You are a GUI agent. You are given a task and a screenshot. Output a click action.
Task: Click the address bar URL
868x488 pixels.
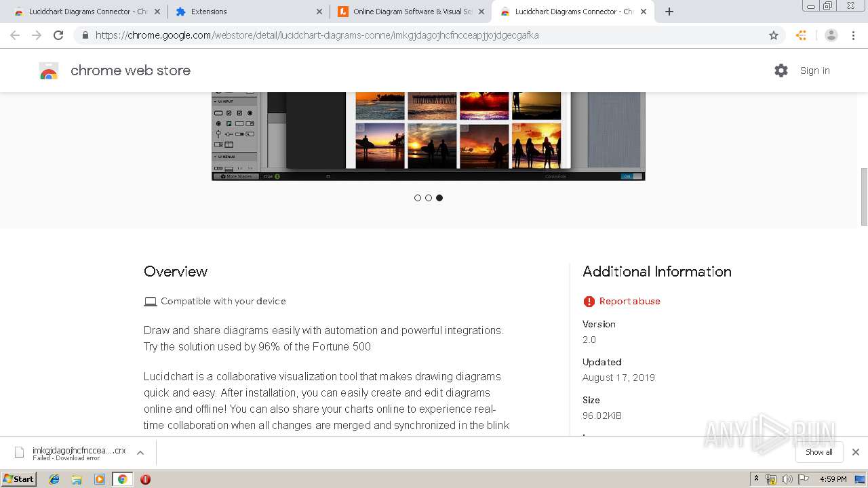(x=317, y=35)
